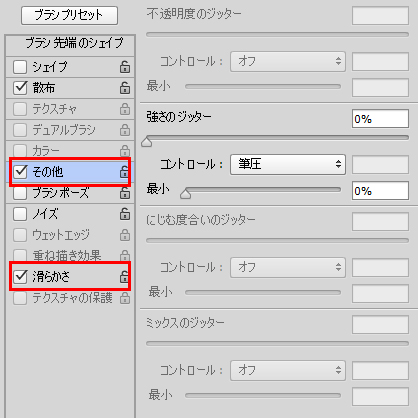The image size is (418, 418).
Task: Toggle the lock icon for 滑らかさ
Action: click(124, 276)
